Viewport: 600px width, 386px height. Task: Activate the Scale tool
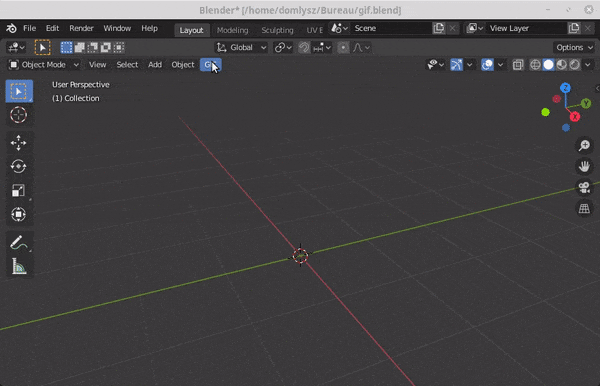point(18,190)
